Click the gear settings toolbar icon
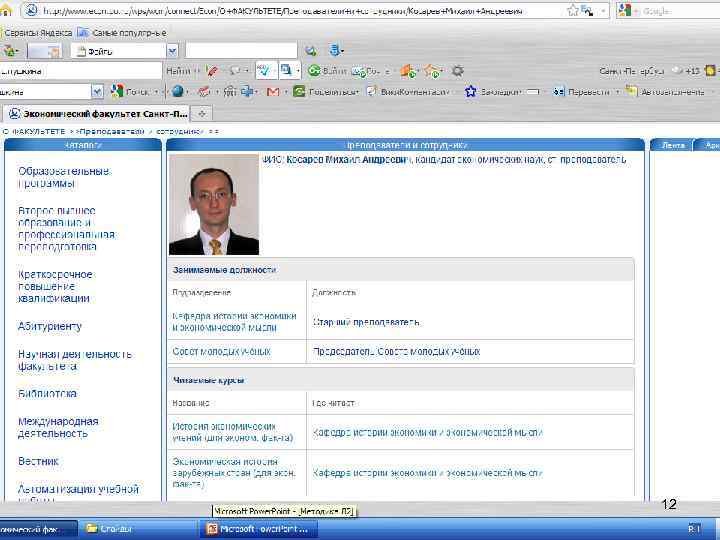The height and width of the screenshot is (540, 720). point(457,71)
